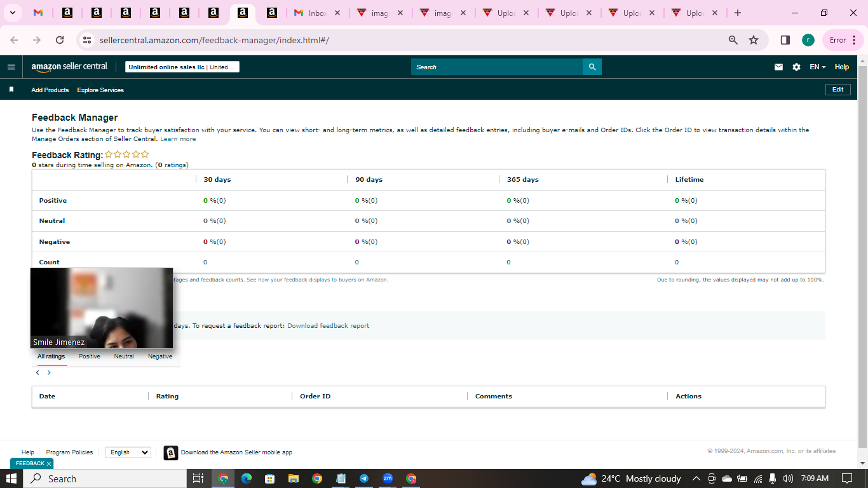Viewport: 868px width, 488px height.
Task: Click the Lifetime column heading
Action: [x=689, y=180]
